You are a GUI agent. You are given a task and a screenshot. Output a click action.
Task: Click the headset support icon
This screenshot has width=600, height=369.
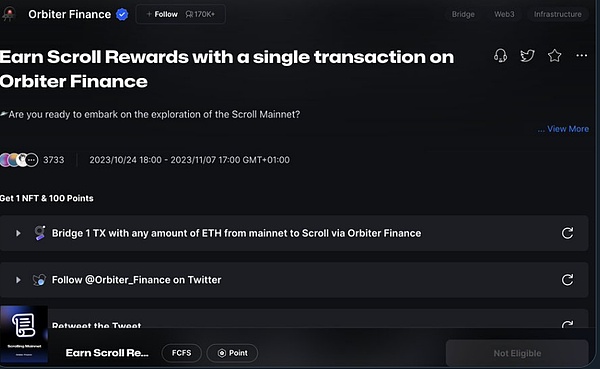click(500, 56)
